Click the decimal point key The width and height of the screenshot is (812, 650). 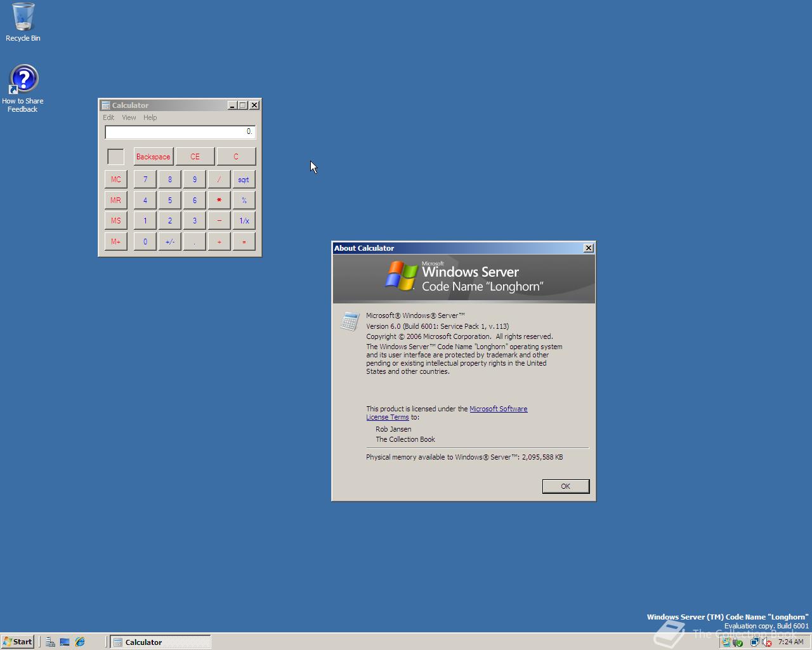pos(195,241)
